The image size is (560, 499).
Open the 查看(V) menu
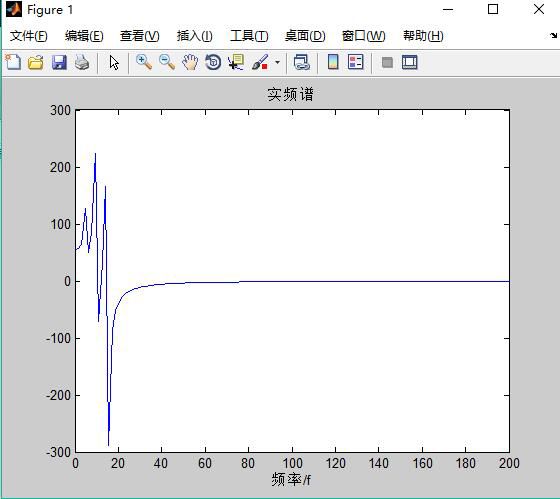pos(140,36)
